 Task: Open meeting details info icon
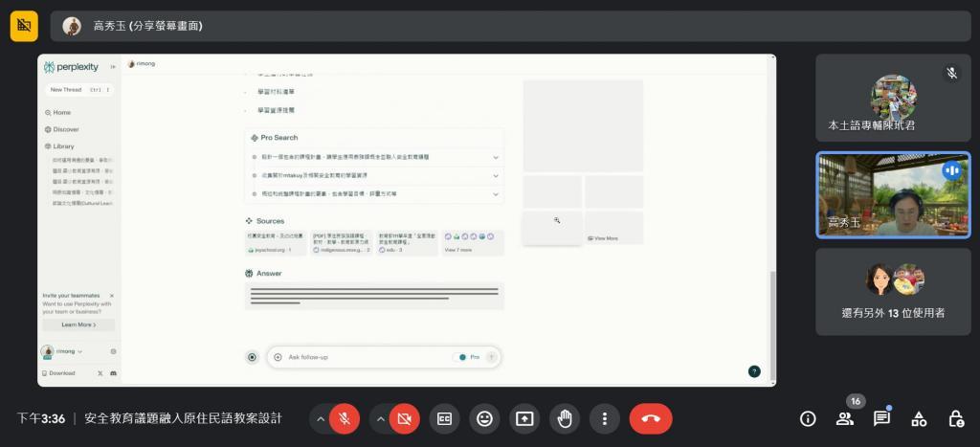(808, 418)
